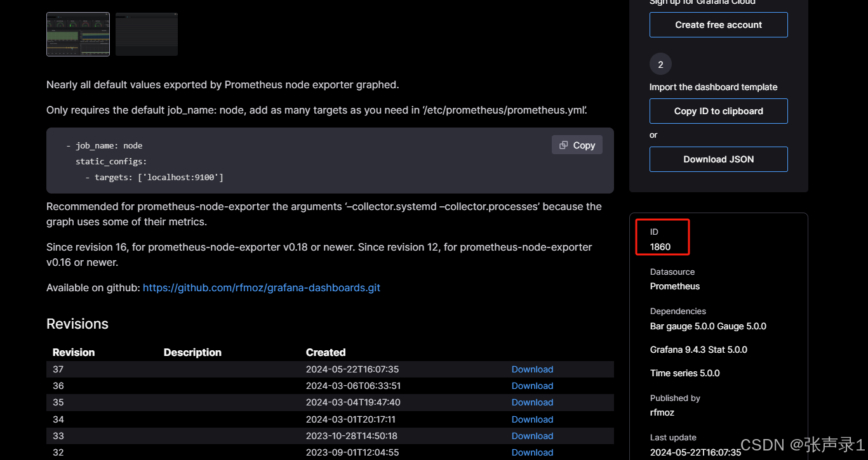The height and width of the screenshot is (460, 868).
Task: Click created date 2023-09-01T12:04:55
Action: pos(352,452)
